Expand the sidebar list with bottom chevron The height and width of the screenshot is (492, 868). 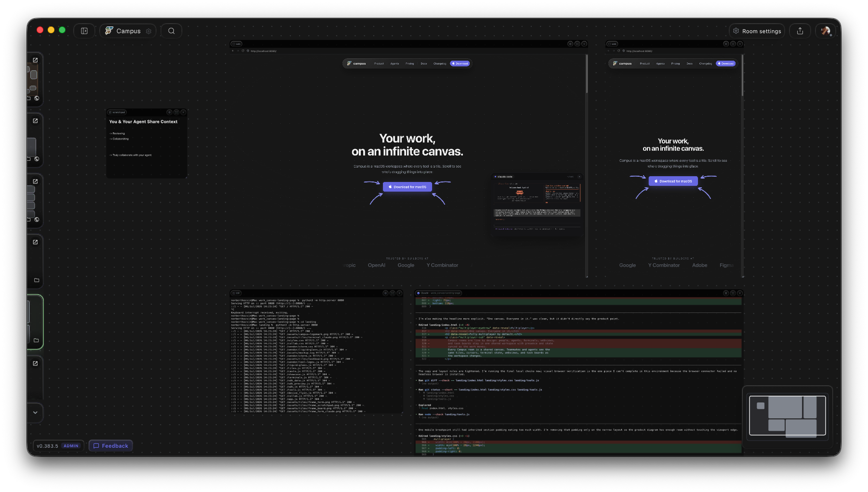[35, 413]
